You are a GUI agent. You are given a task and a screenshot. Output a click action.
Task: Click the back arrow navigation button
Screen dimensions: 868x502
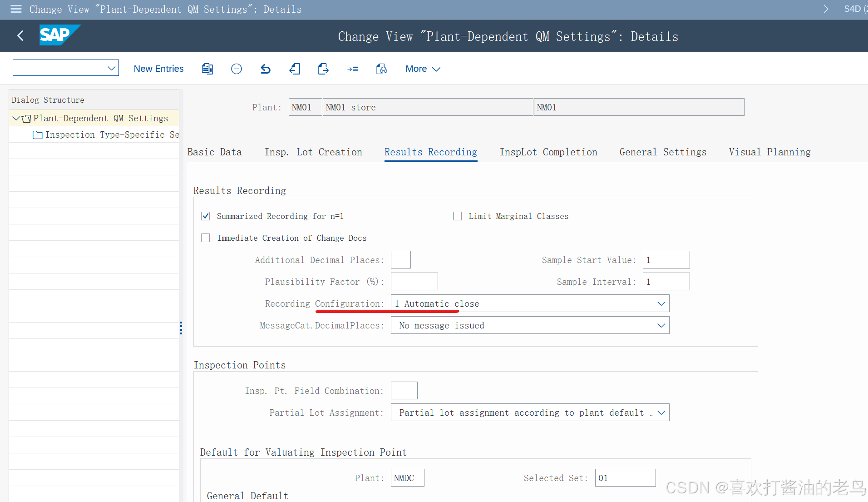click(x=20, y=35)
